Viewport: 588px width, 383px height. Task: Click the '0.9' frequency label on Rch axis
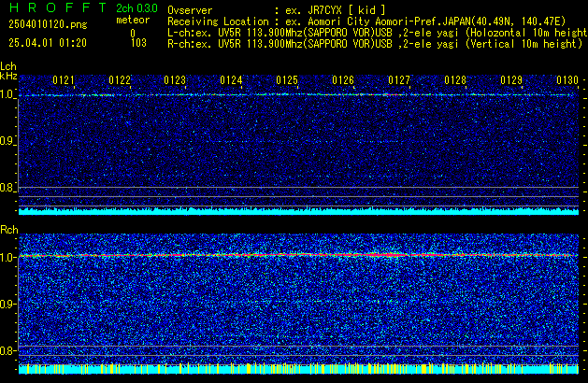point(7,304)
